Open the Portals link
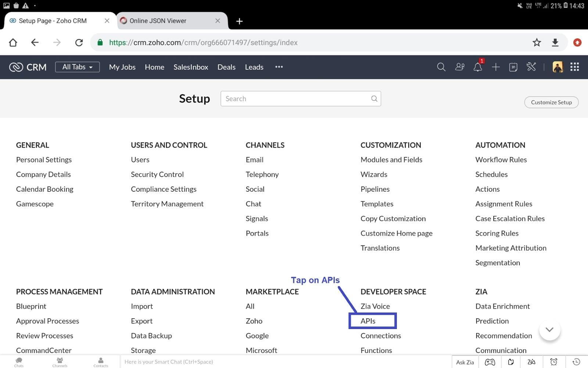The width and height of the screenshot is (588, 368). pos(257,233)
